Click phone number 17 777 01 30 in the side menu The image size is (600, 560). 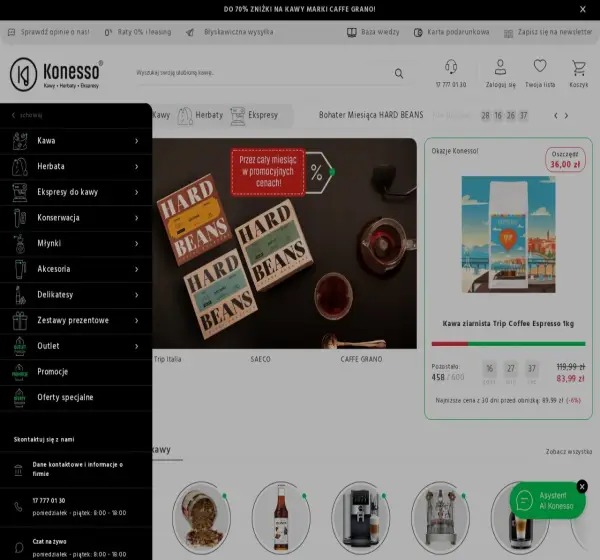[x=49, y=501]
